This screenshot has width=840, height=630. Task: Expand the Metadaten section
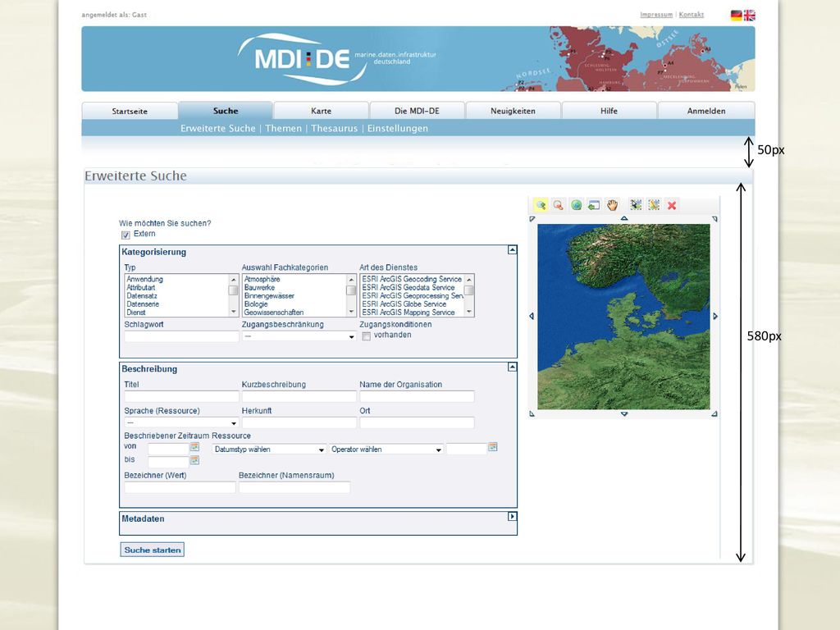[x=512, y=517]
